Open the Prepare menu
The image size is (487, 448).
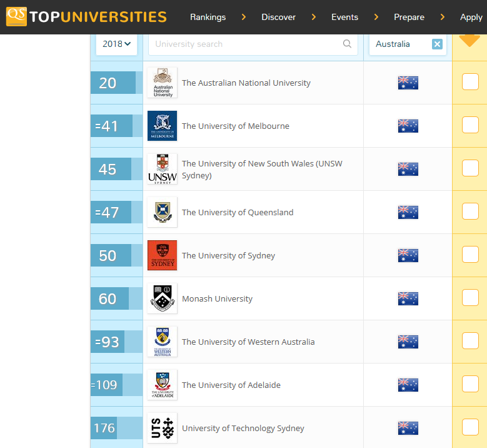point(409,17)
